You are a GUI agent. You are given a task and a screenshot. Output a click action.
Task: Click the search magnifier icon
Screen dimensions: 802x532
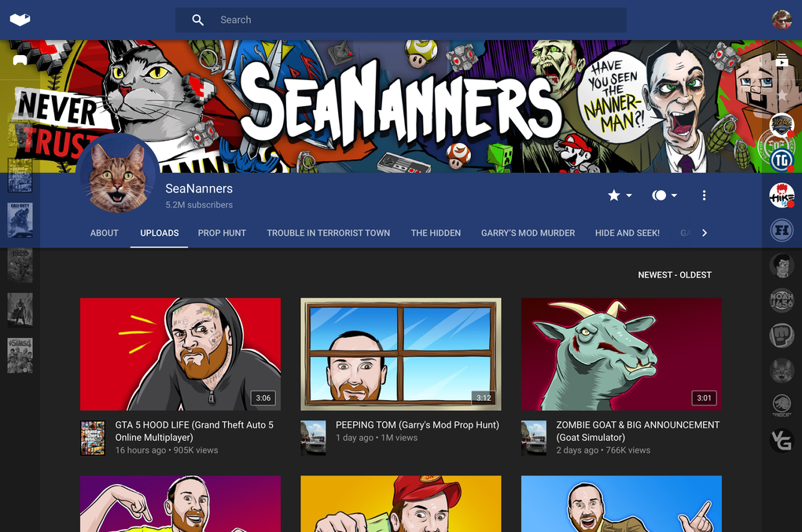[x=197, y=20]
